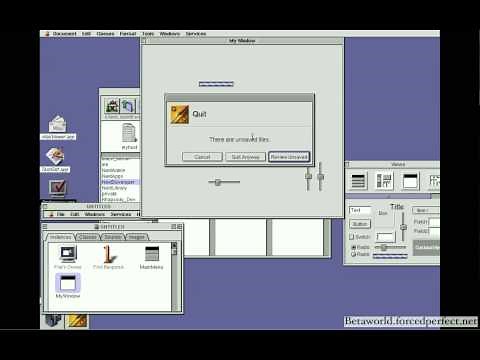
Task: Open the Windows menu in the top bar
Action: [x=170, y=34]
